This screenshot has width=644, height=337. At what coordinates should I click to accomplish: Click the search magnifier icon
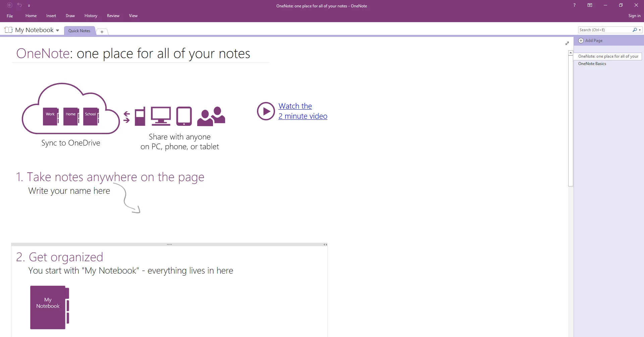click(635, 30)
